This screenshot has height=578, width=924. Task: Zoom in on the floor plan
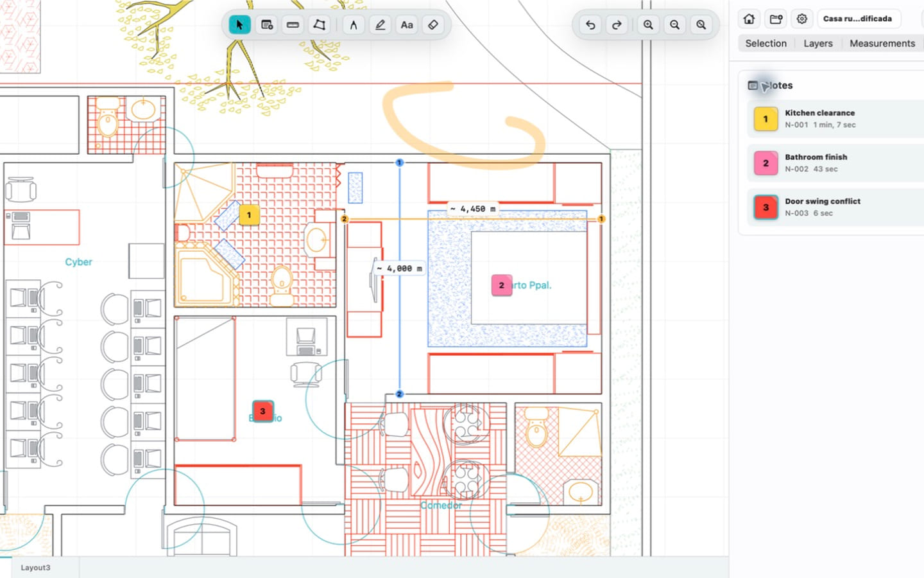point(649,25)
